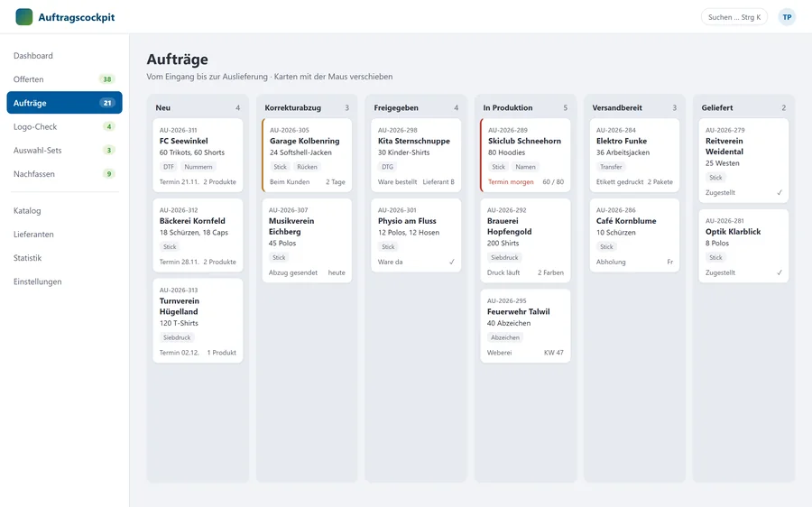The width and height of the screenshot is (812, 507).
Task: Click the DTF tag on FC Seewinkel
Action: [169, 167]
